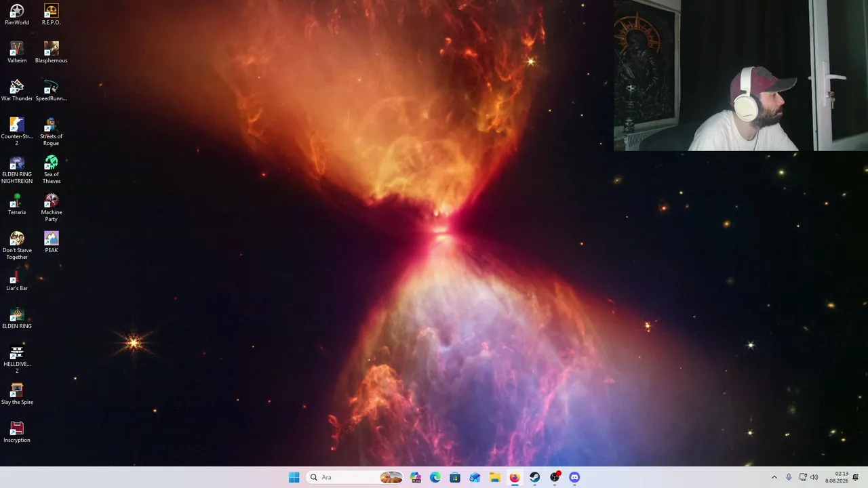Open Outlook from the taskbar

coord(475,477)
